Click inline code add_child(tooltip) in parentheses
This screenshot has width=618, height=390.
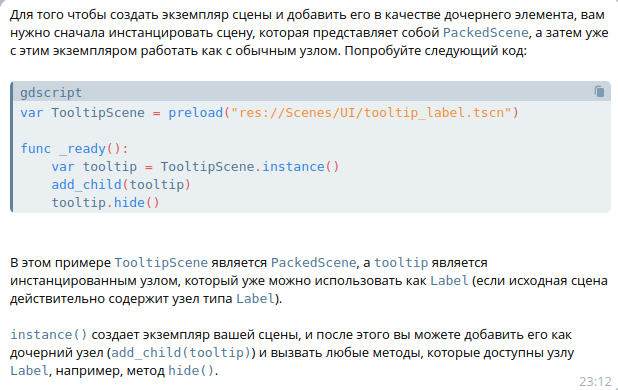click(181, 352)
